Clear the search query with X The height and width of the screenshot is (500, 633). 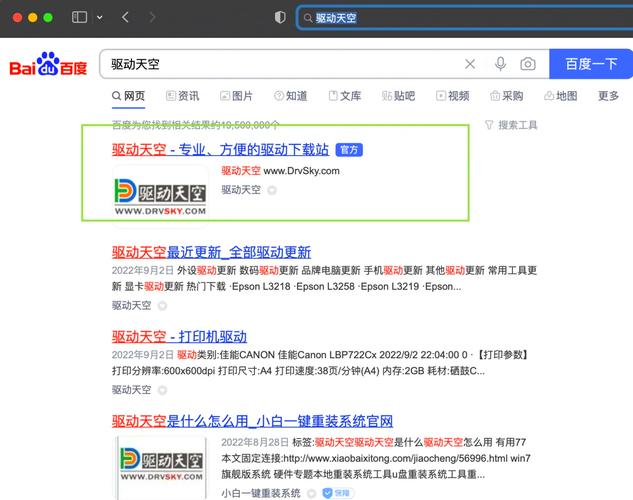point(470,64)
